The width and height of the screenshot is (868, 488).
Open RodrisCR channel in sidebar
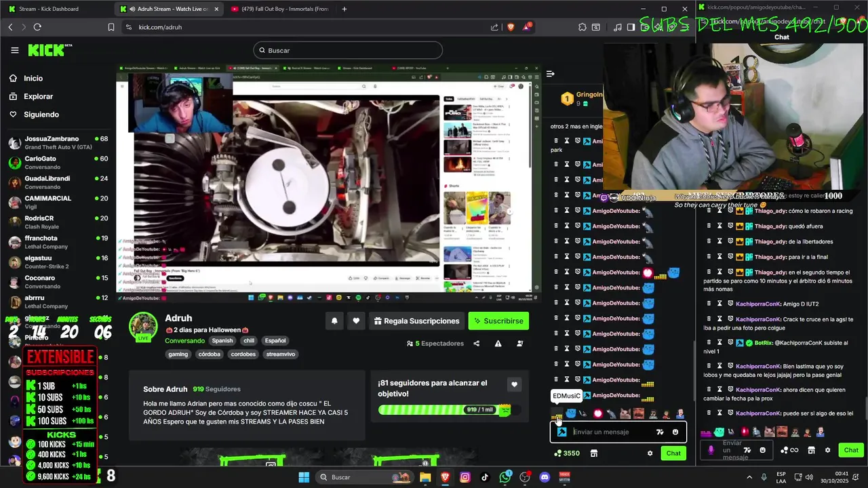58,222
